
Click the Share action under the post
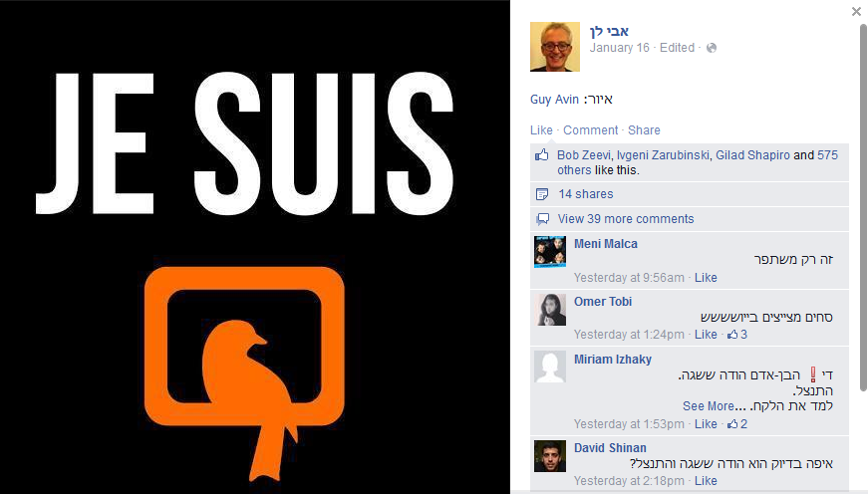(x=644, y=130)
